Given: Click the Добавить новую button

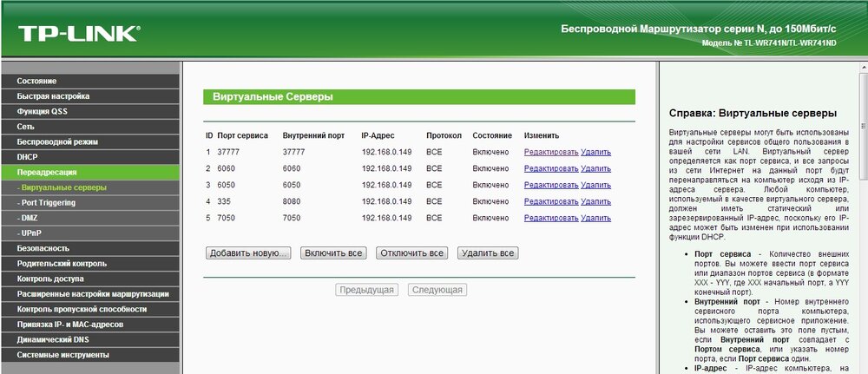Looking at the screenshot, I should click(x=248, y=253).
